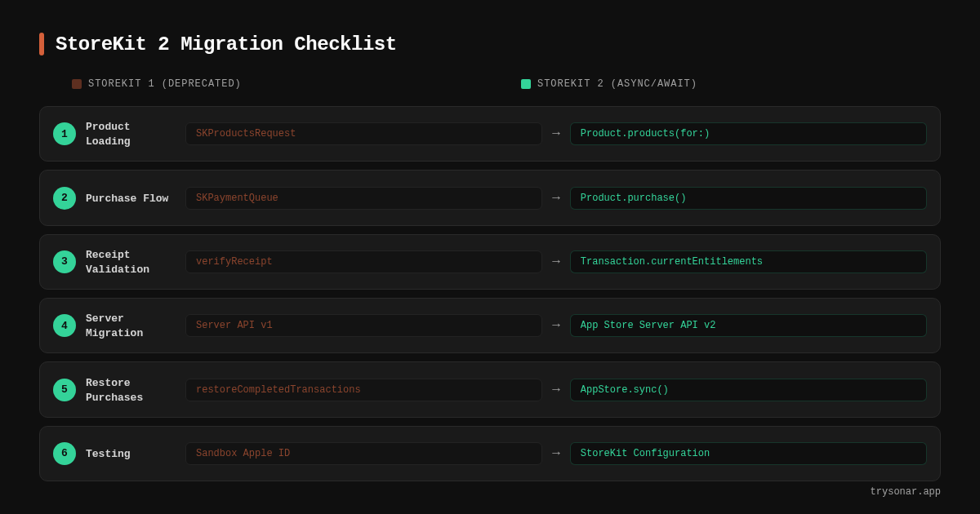The height and width of the screenshot is (514, 980).
Task: Click the step 2 number badge
Action: (65, 198)
